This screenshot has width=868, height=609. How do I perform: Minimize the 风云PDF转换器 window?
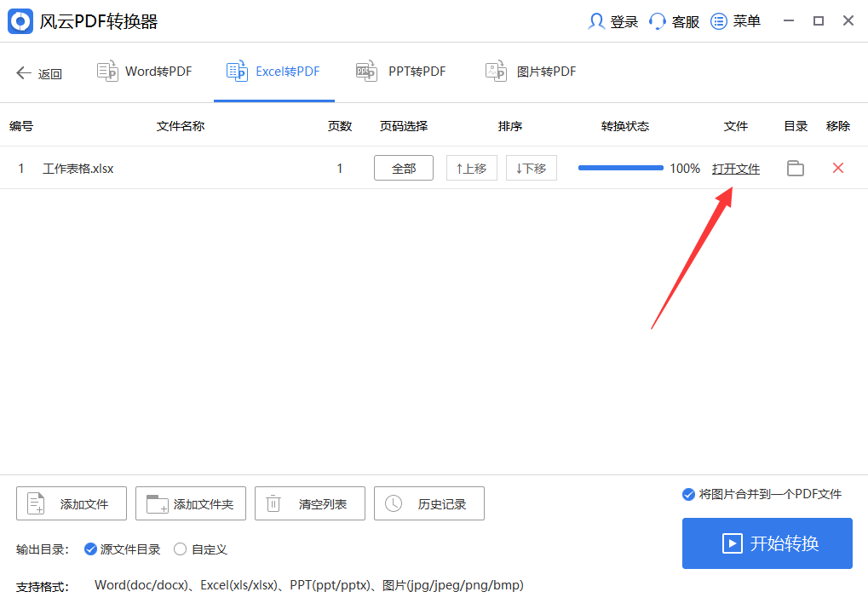[789, 21]
